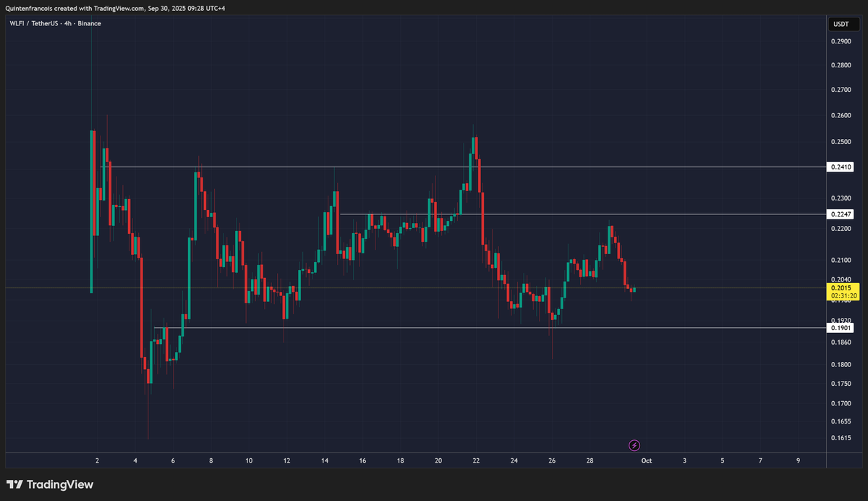Click date label 26 on time axis

coord(552,460)
